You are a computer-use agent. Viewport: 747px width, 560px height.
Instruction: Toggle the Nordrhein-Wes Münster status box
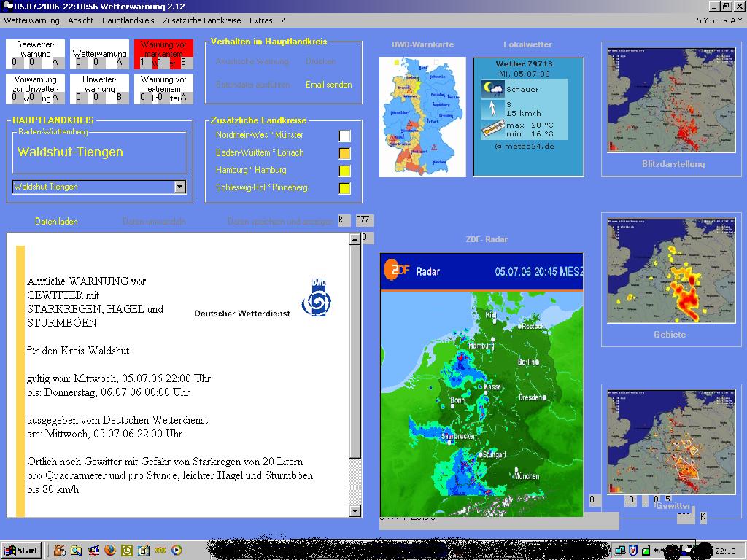click(x=344, y=136)
